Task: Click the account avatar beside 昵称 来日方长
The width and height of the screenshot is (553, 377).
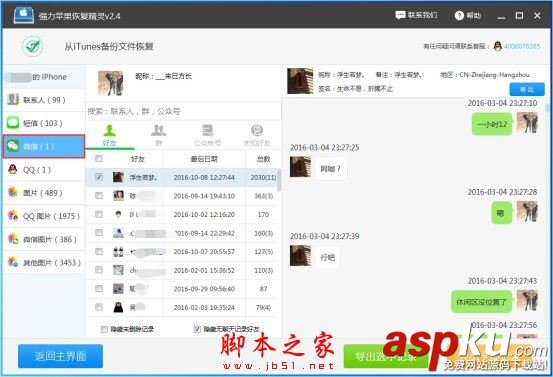Action: click(111, 84)
